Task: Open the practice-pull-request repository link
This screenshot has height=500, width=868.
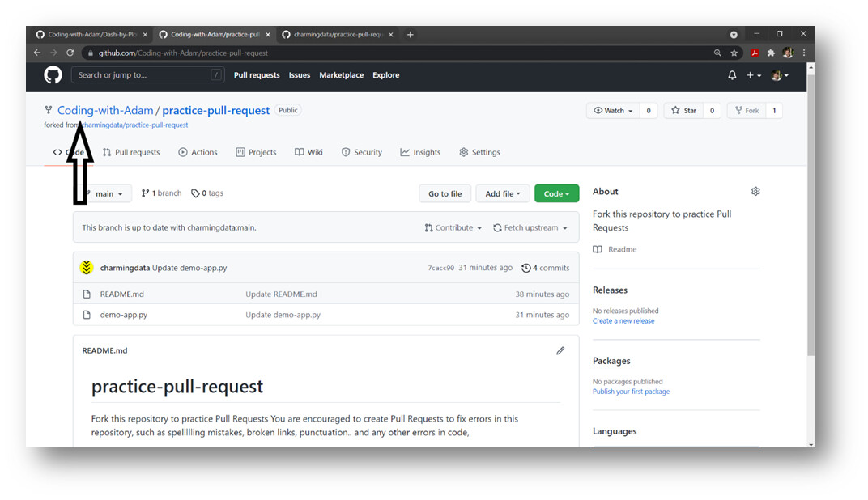Action: click(x=216, y=110)
